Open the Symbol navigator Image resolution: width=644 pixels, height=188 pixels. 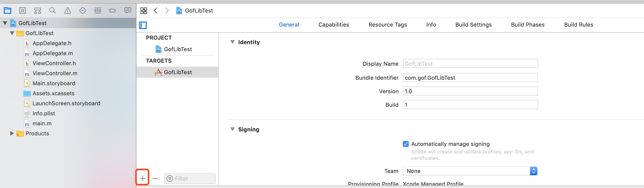pos(38,11)
